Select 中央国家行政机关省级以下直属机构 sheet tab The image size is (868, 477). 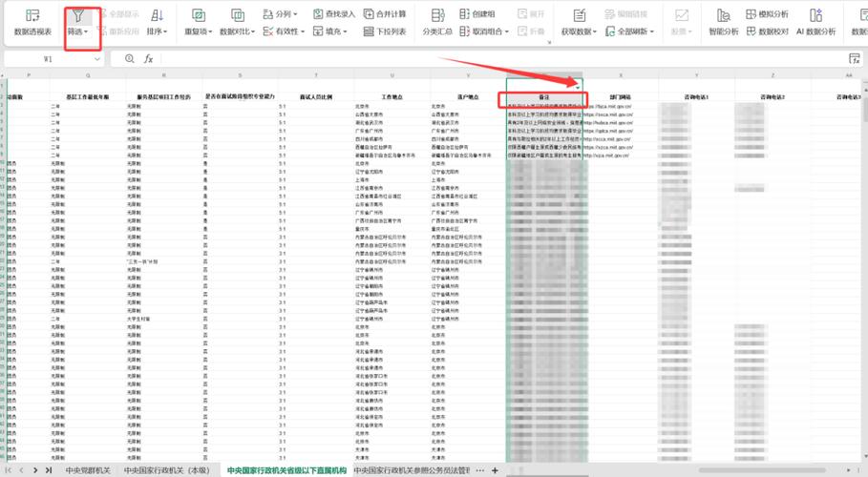(x=286, y=470)
